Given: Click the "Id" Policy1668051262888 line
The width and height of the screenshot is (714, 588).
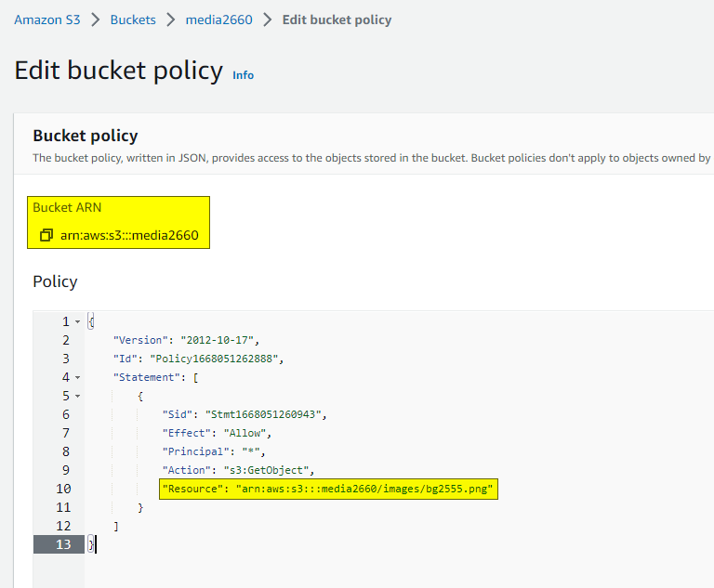Looking at the screenshot, I should tap(199, 359).
